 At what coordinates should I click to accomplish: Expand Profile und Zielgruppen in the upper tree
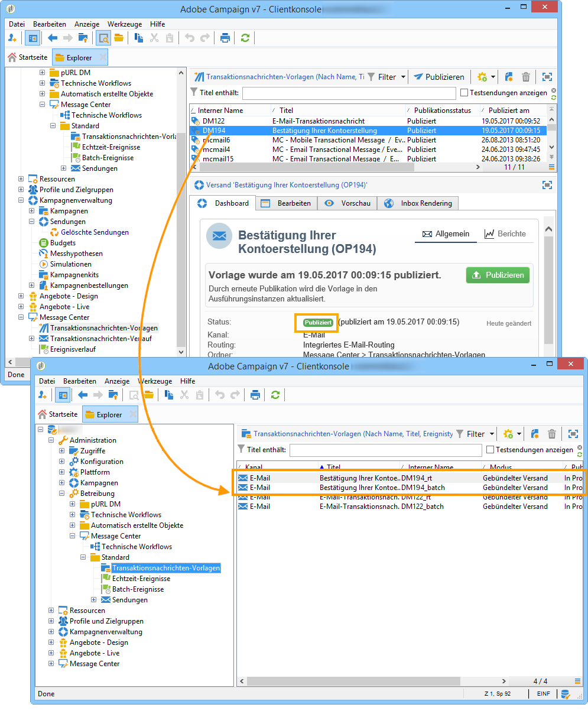coord(21,190)
